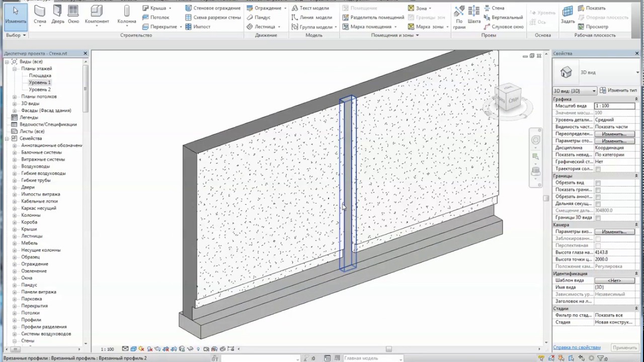644x362 pixels.
Task: Choose the Дверь (Door) tool
Action: tap(57, 16)
